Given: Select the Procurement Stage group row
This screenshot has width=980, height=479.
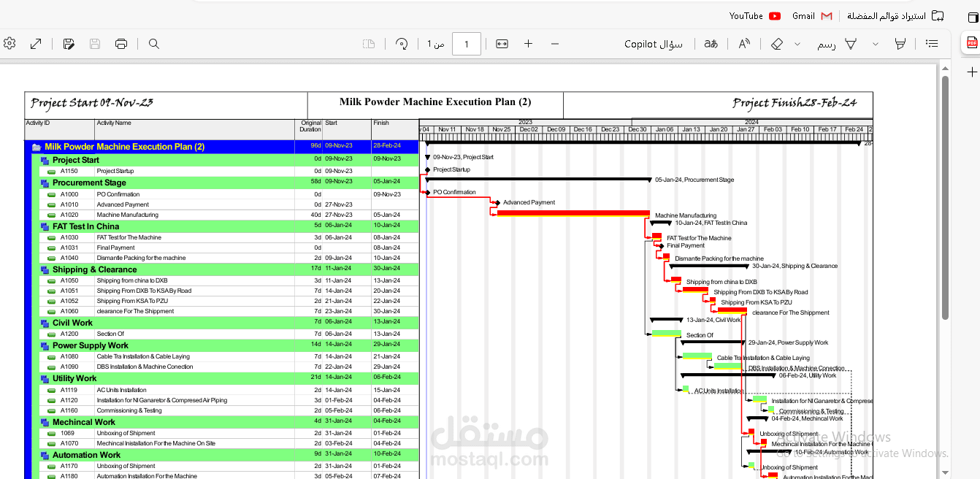Looking at the screenshot, I should pos(228,183).
